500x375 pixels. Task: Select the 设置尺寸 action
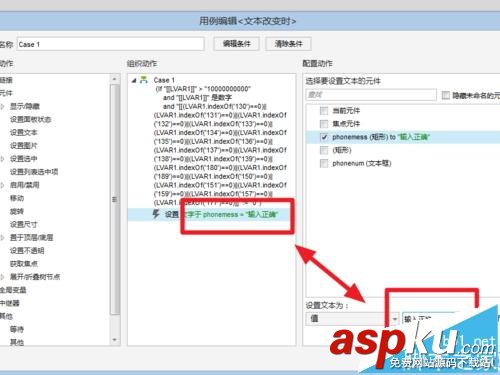pyautogui.click(x=23, y=224)
